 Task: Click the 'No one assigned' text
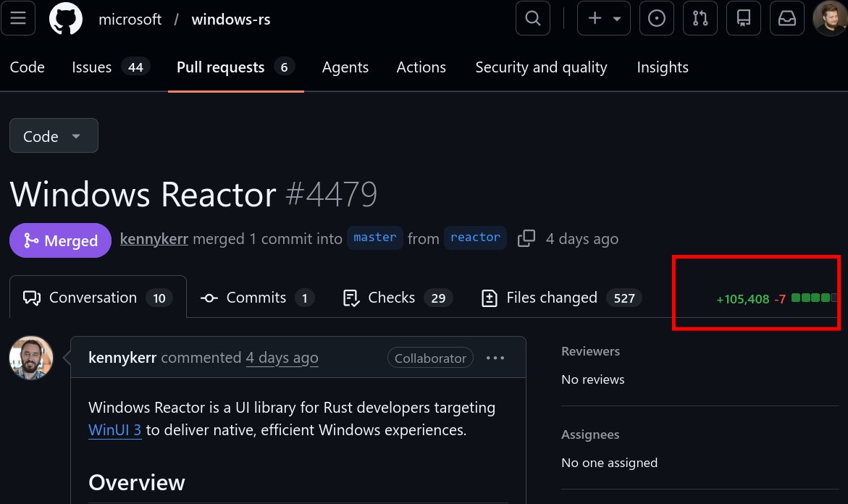coord(610,463)
